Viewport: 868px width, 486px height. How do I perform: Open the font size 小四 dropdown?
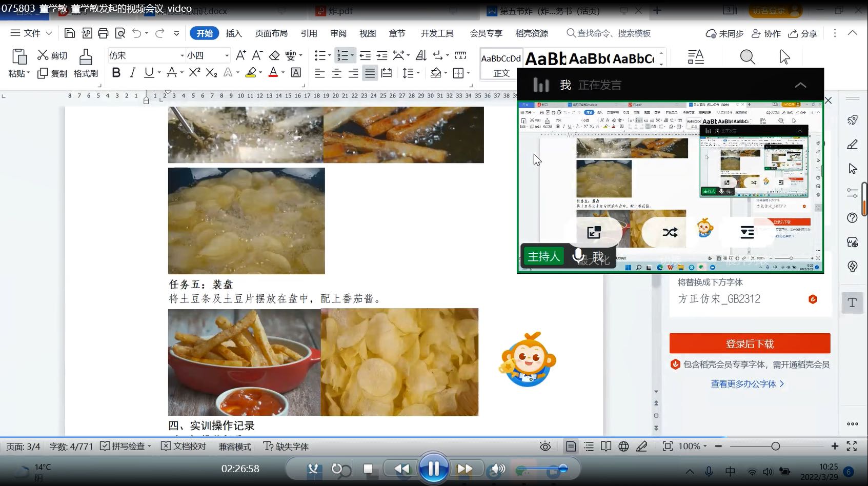[227, 55]
